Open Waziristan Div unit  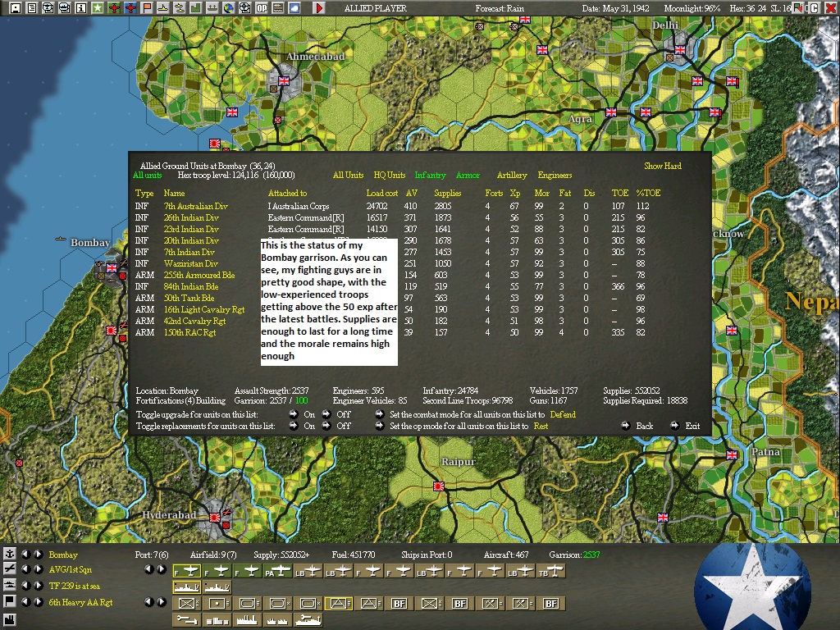click(x=190, y=263)
